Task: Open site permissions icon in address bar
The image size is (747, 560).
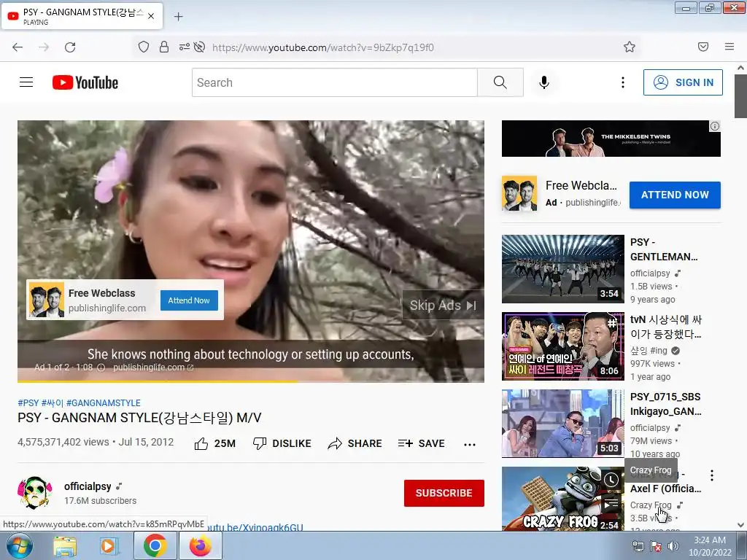Action: click(x=184, y=47)
